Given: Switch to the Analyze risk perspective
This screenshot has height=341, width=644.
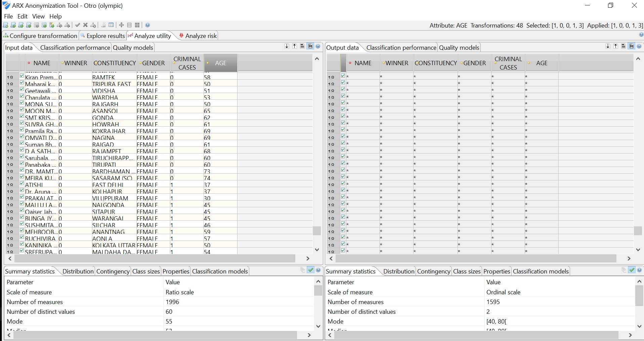Looking at the screenshot, I should 200,36.
